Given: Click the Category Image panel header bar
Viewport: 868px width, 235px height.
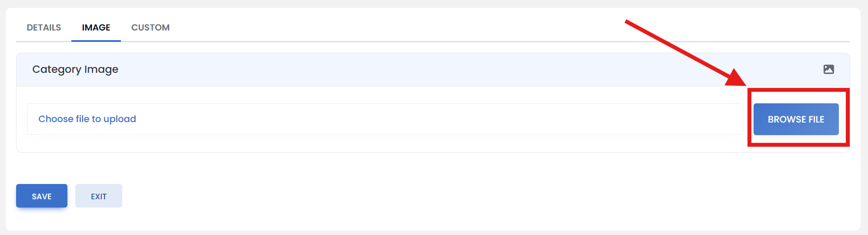Looking at the screenshot, I should point(433,70).
